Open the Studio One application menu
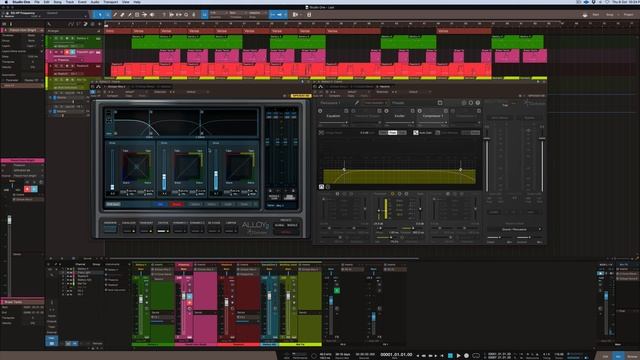Image resolution: width=640 pixels, height=360 pixels. (21, 2)
